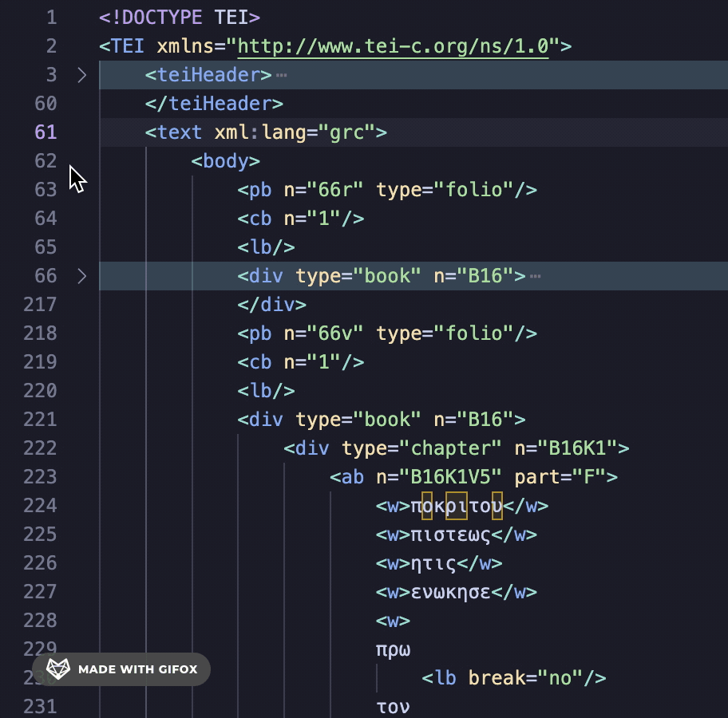Click the Greek word πιστεως
Viewport: 728px width, 718px height.
point(450,535)
